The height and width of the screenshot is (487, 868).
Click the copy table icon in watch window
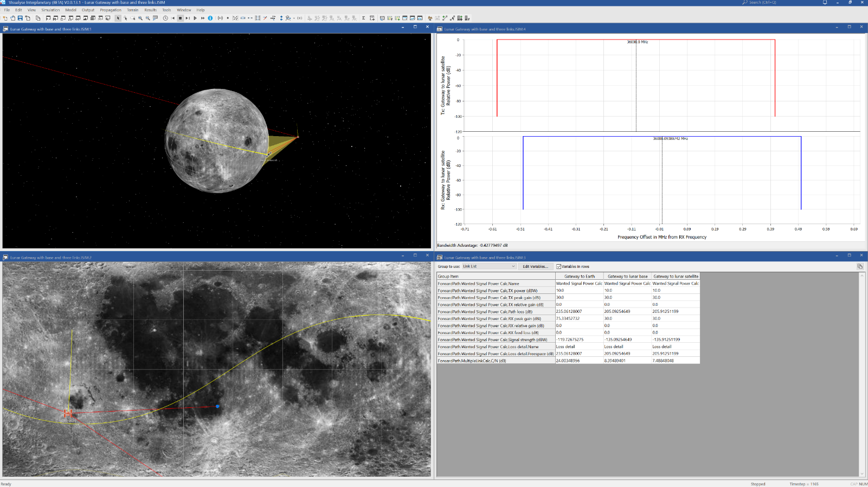[860, 266]
